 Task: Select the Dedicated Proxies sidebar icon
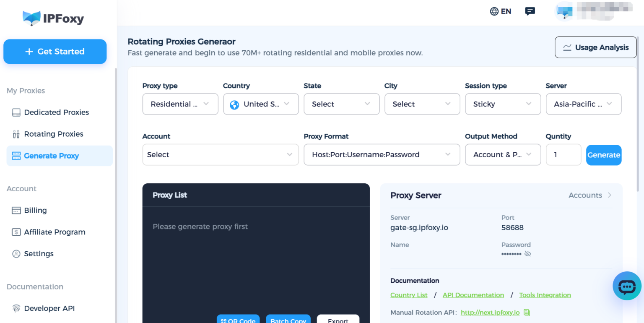pos(16,112)
